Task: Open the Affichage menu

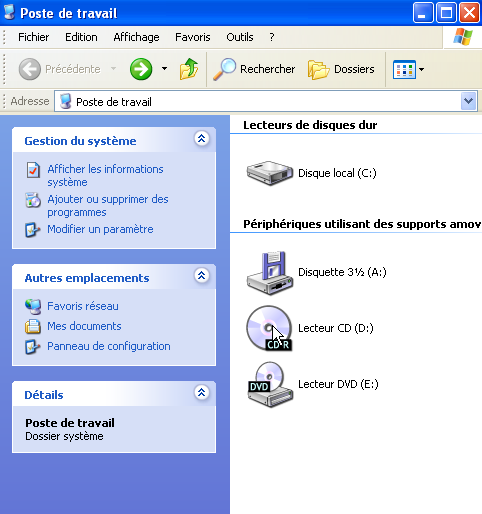Action: (136, 37)
